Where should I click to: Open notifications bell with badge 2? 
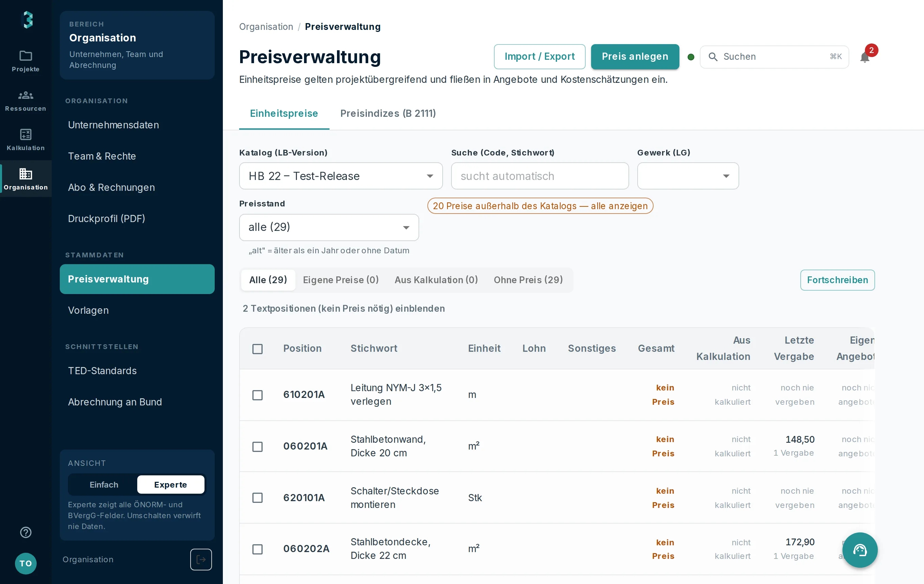[x=865, y=57]
